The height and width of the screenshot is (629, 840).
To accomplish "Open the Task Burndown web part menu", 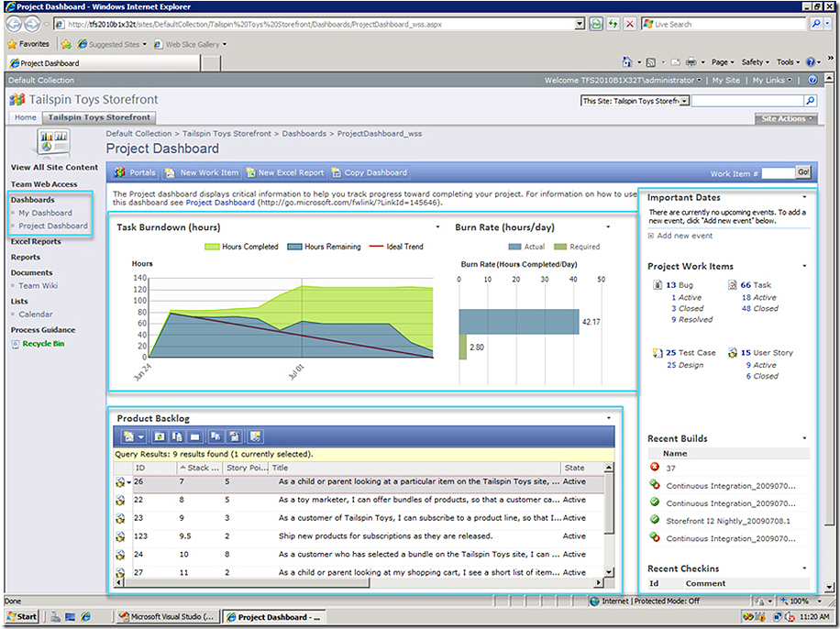I will [x=437, y=226].
